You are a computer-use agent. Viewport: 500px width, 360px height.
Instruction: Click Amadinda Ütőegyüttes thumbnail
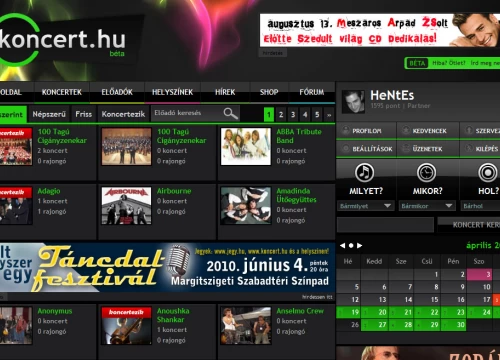click(x=246, y=205)
